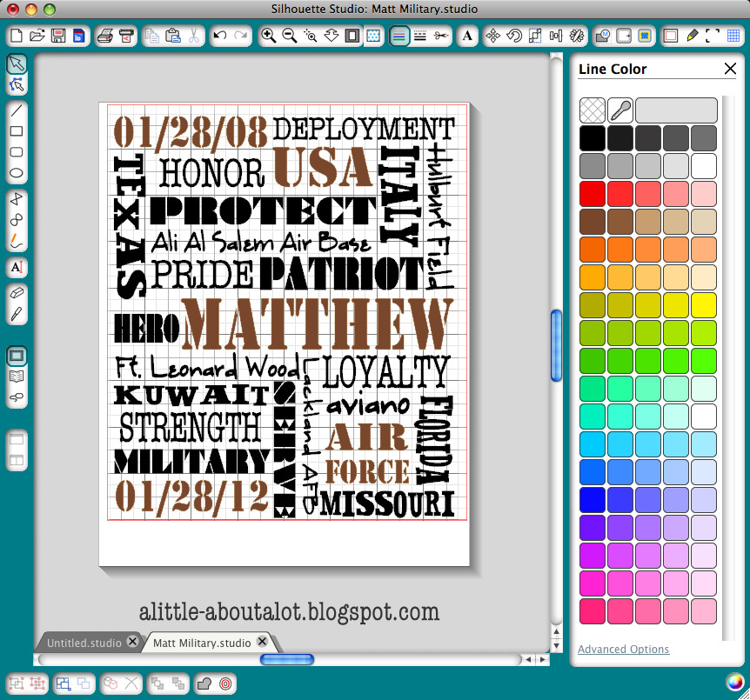Switch to the Untitled.studio tab
Viewport: 750px width, 700px height.
point(84,643)
